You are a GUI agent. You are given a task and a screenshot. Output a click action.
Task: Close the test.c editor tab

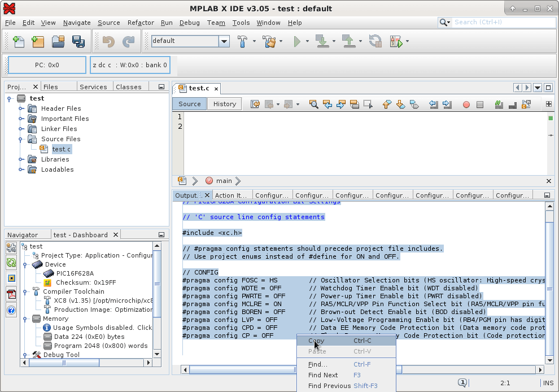pos(216,89)
